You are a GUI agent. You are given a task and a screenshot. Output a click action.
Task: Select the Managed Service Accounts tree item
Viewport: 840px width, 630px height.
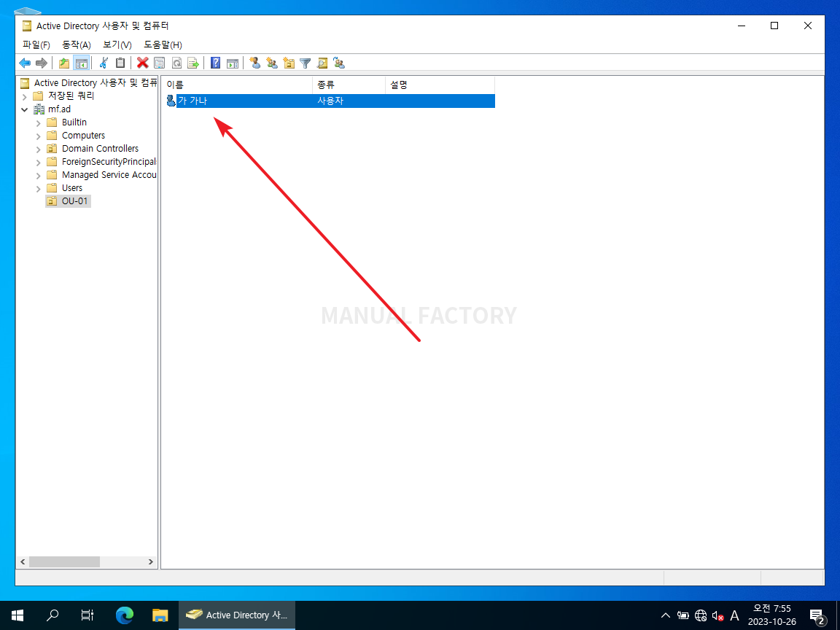(102, 175)
